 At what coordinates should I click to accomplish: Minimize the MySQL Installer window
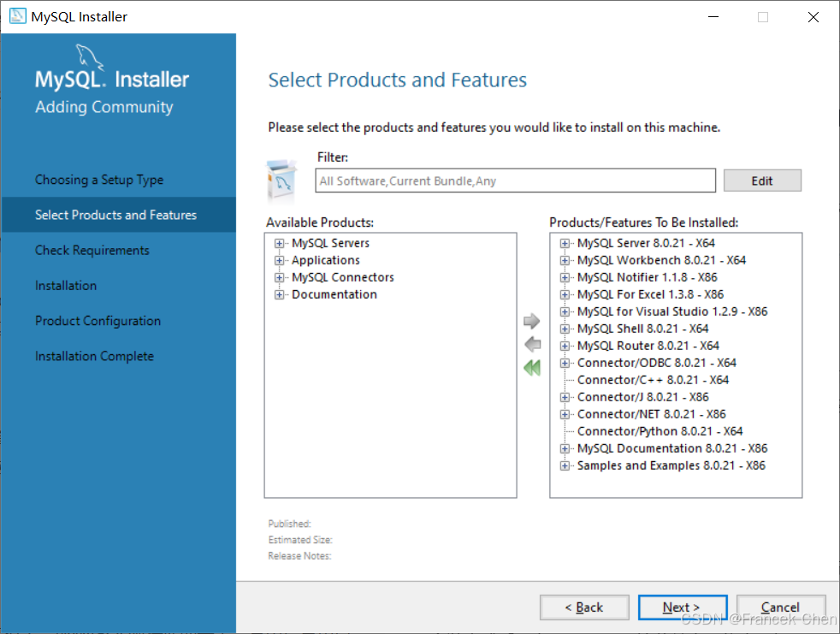[713, 16]
